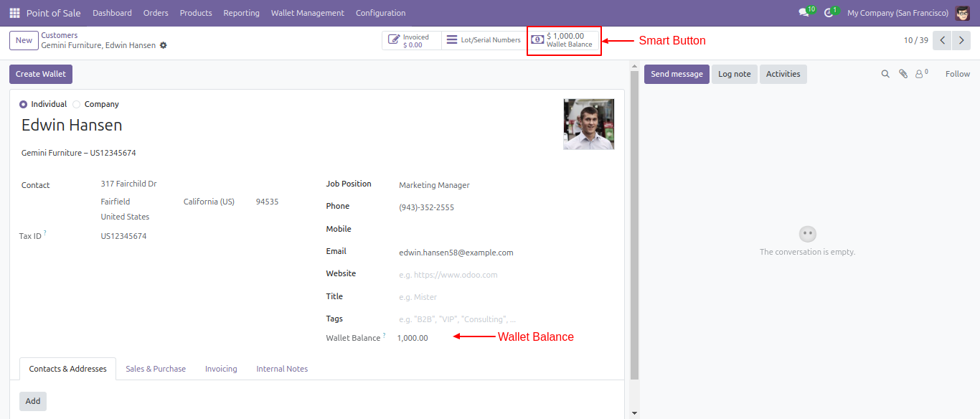Image resolution: width=980 pixels, height=419 pixels.
Task: Click the Wallet Balance smart button
Action: coord(564,40)
